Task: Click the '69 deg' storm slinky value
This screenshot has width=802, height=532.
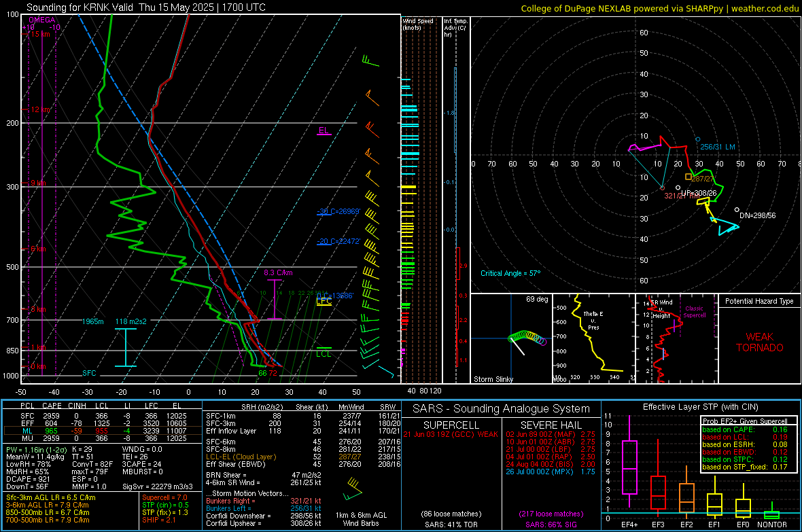Action: pyautogui.click(x=537, y=299)
